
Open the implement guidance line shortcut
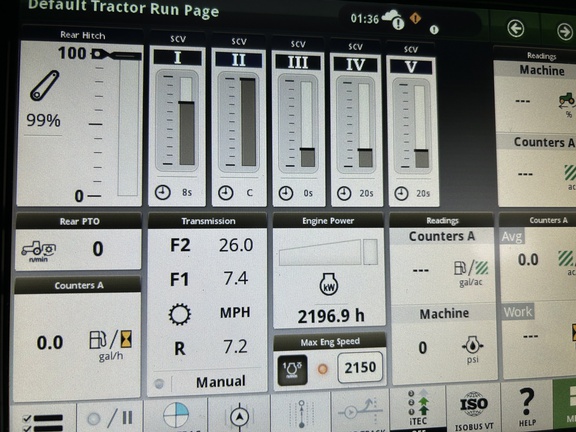[301, 414]
